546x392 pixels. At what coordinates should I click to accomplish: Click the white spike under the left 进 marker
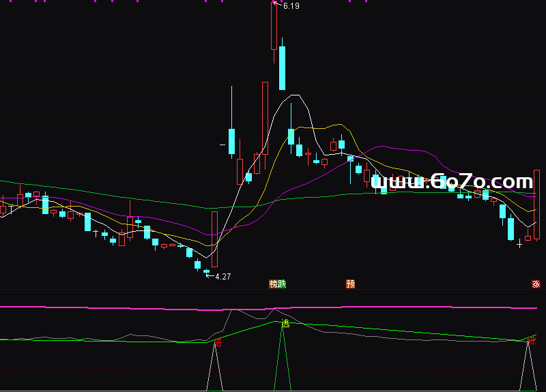tap(216, 368)
